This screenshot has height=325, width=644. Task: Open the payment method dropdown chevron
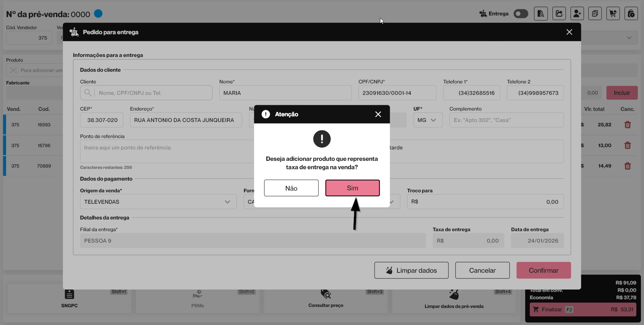[392, 202]
